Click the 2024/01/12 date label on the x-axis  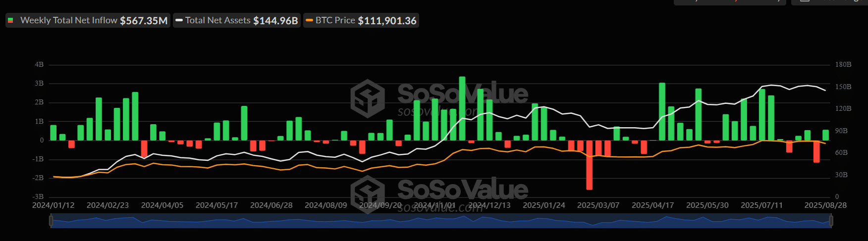click(54, 205)
